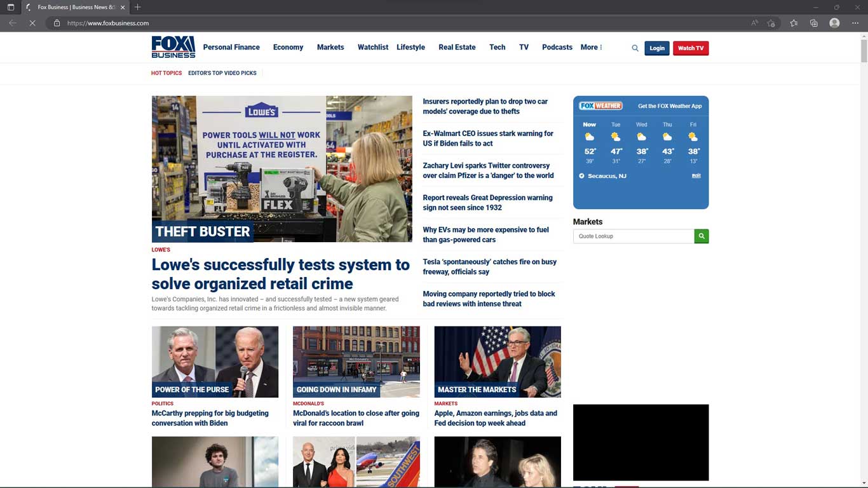Open the Personal Finance menu
Image resolution: width=868 pixels, height=488 pixels.
[x=231, y=48]
